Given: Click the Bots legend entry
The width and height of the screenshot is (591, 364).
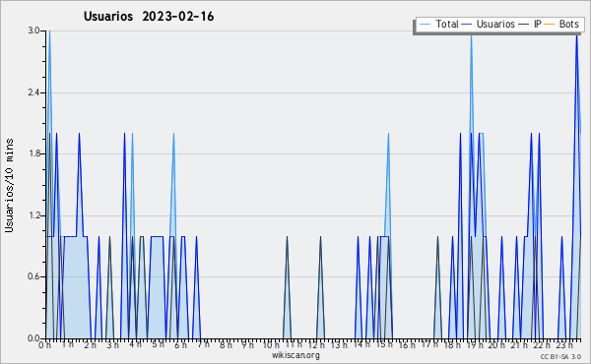Looking at the screenshot, I should pyautogui.click(x=561, y=24).
